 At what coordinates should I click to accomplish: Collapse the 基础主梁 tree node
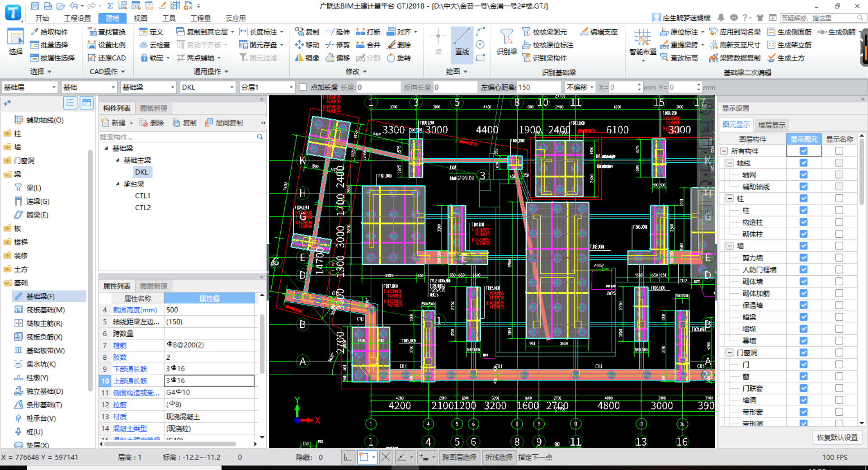point(118,160)
